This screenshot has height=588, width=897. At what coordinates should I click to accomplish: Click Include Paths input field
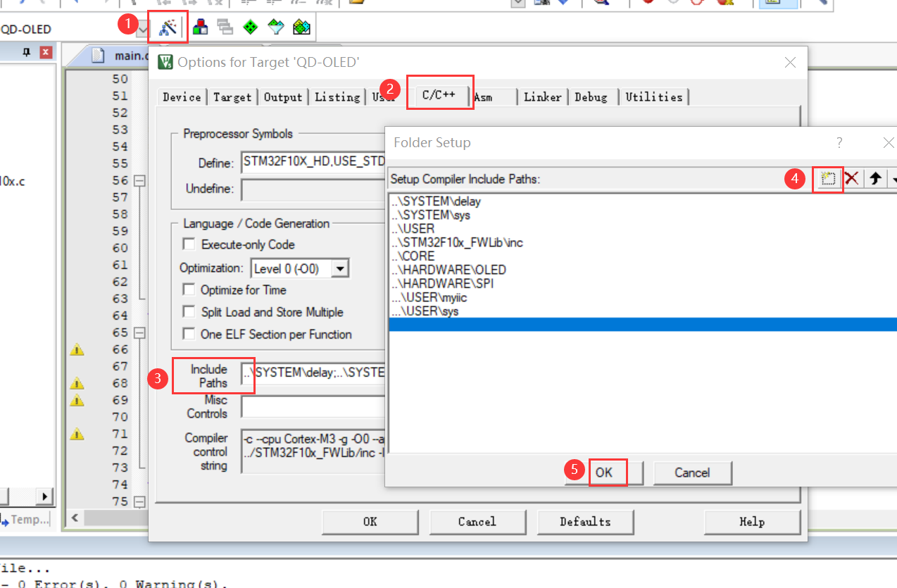313,373
